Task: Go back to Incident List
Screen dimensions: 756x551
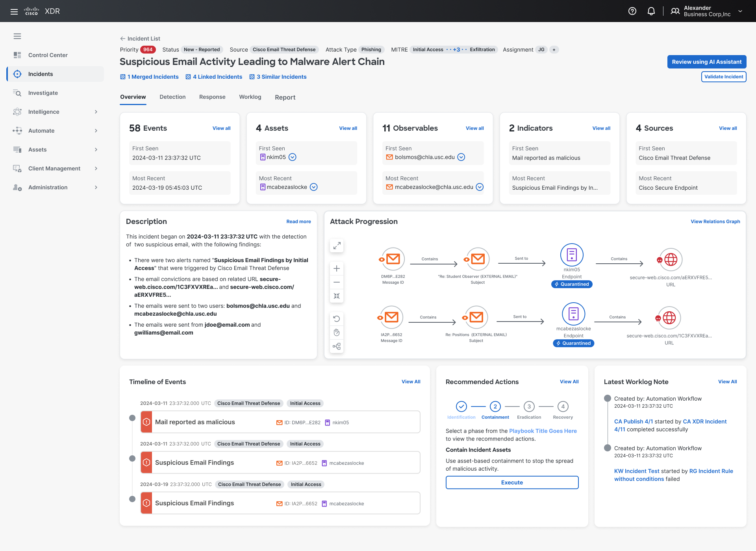Action: pyautogui.click(x=140, y=39)
